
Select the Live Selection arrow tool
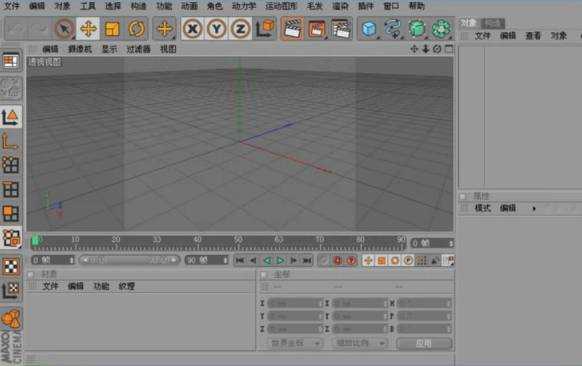[64, 29]
